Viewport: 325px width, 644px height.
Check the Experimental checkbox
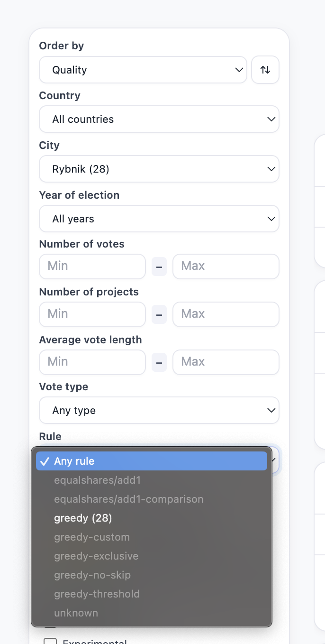[50, 641]
